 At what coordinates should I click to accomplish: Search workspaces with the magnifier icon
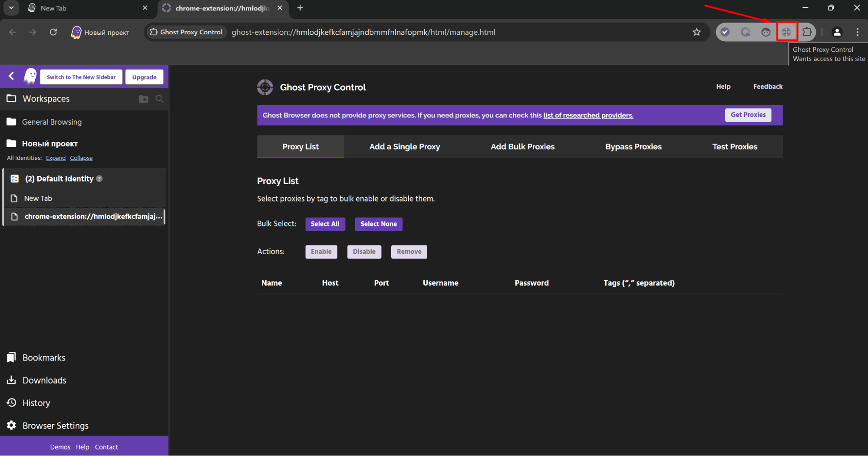[159, 99]
